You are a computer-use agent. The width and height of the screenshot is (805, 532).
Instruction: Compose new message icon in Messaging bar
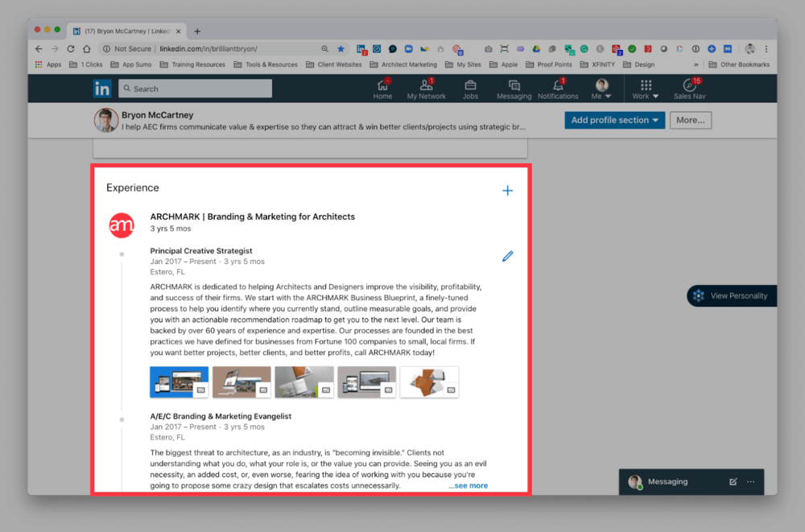pyautogui.click(x=733, y=481)
